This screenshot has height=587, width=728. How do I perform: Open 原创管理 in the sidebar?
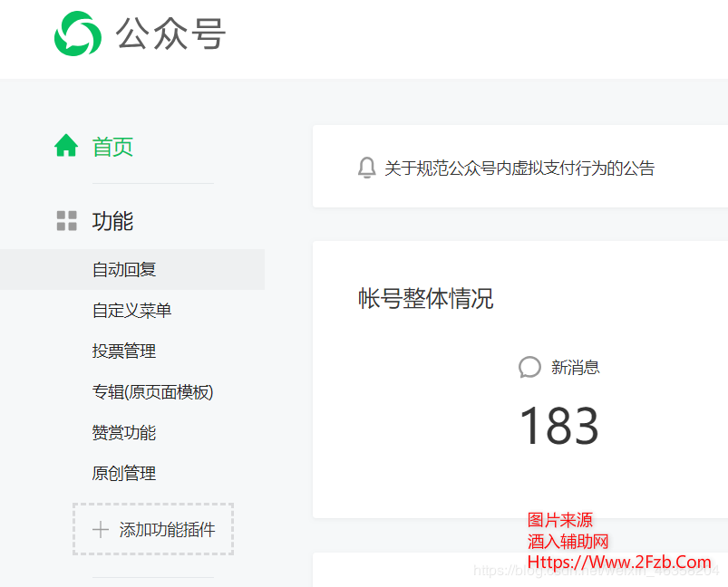[x=124, y=474]
